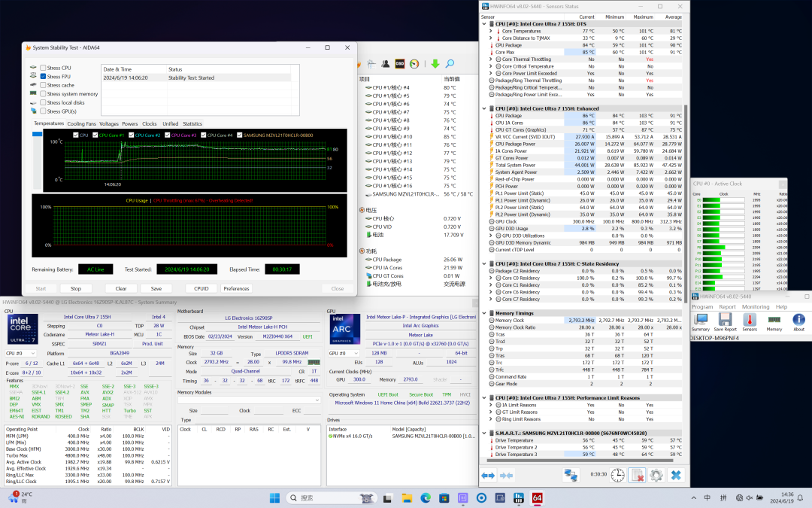Open Preferences in Stability Test

[x=236, y=289]
